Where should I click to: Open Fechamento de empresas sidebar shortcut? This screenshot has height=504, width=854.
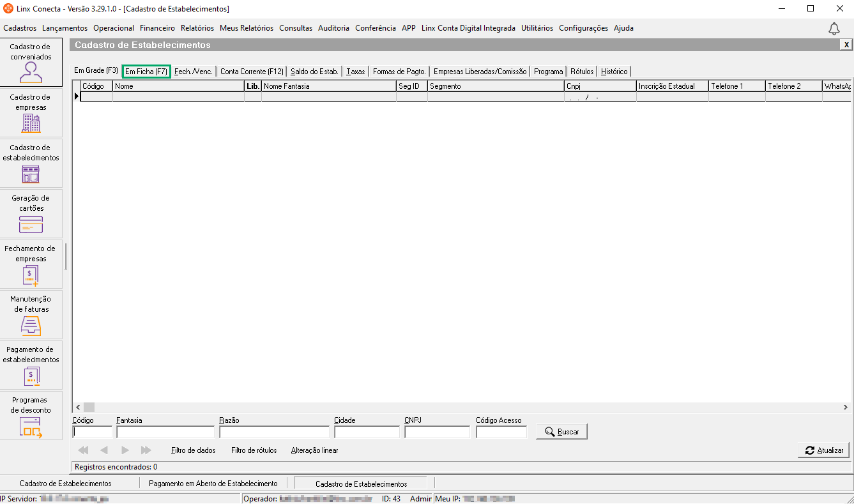(x=31, y=264)
